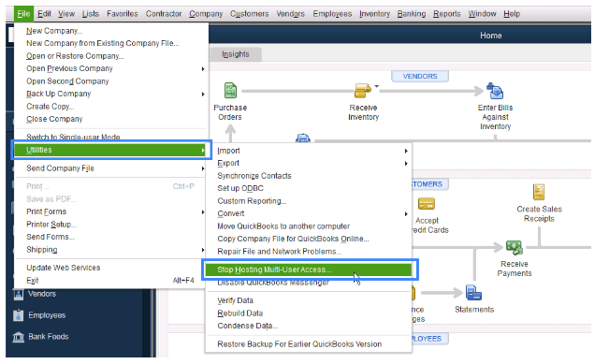Click the Statements icon

pyautogui.click(x=473, y=293)
